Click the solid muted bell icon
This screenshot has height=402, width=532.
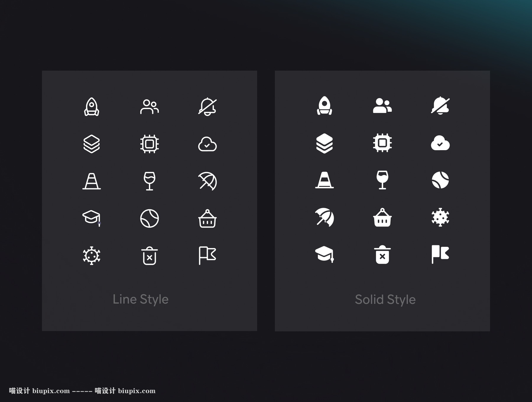point(440,106)
